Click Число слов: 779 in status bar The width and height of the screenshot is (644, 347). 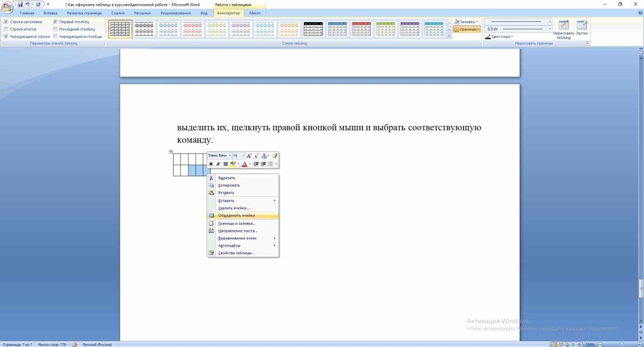coord(52,344)
